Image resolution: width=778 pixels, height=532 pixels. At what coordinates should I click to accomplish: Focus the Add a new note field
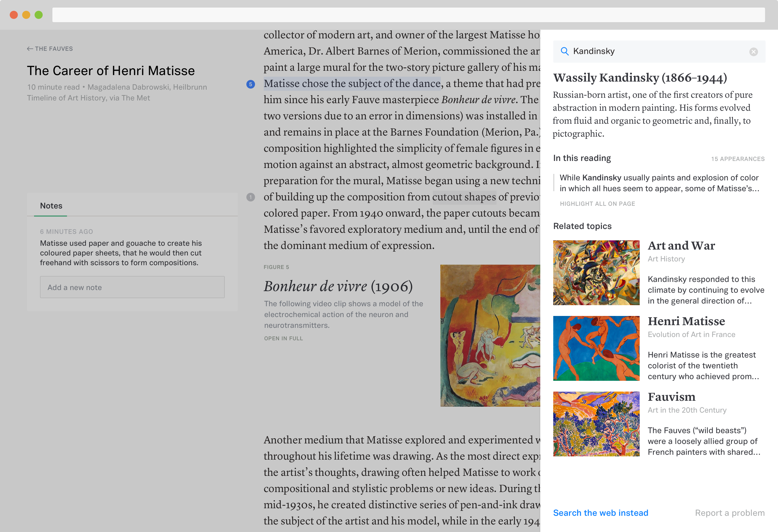coord(132,287)
